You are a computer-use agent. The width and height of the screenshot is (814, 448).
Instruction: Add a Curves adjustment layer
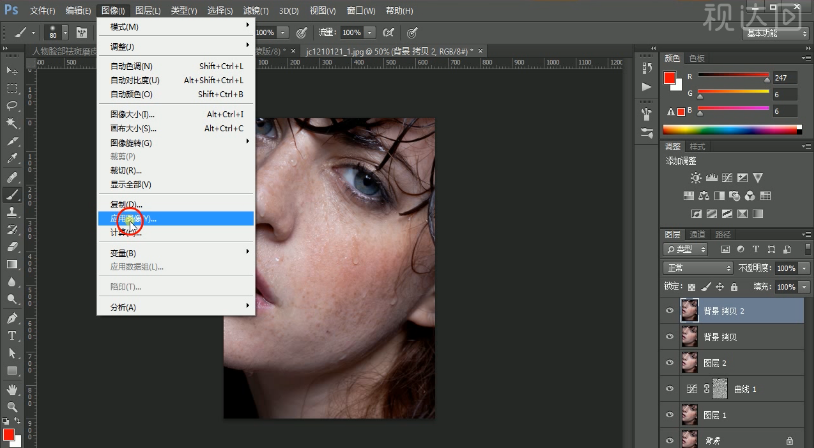point(727,178)
